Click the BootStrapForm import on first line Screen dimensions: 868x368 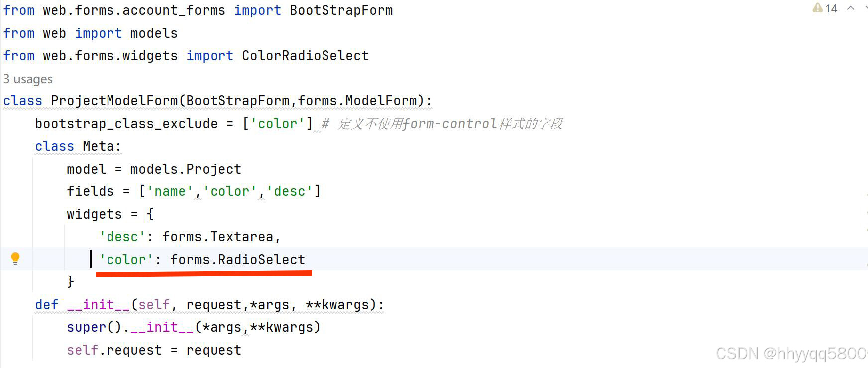(x=341, y=10)
